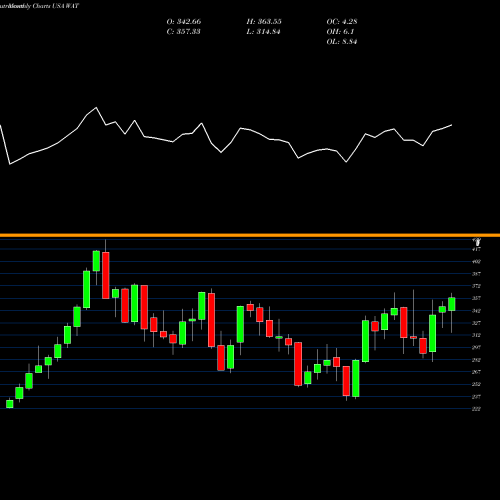Click the 237 price axis label
The width and height of the screenshot is (500, 500).
coord(477,397)
